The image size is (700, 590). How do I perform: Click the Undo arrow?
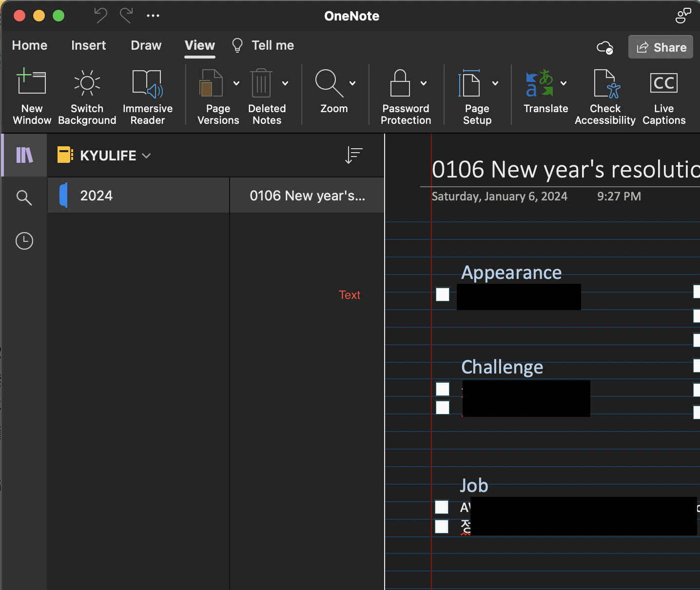100,16
